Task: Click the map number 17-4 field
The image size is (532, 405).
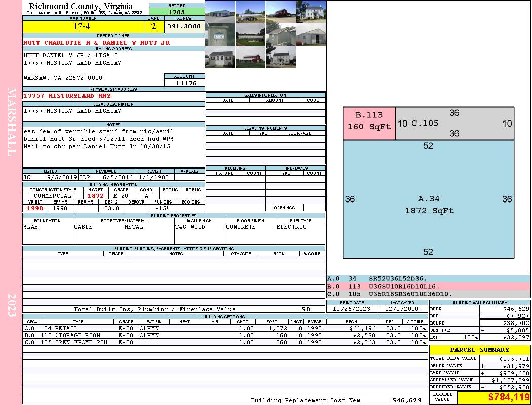Action: tap(83, 26)
